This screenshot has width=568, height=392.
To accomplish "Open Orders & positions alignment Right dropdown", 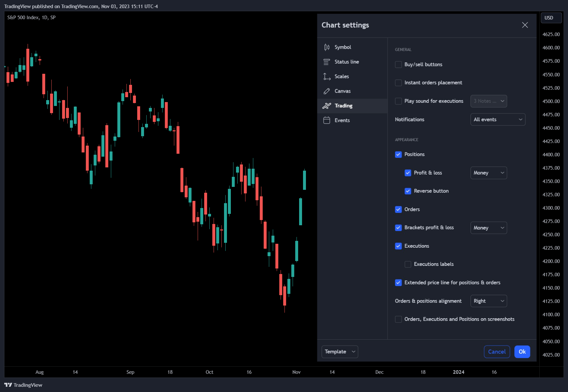I will click(x=489, y=301).
